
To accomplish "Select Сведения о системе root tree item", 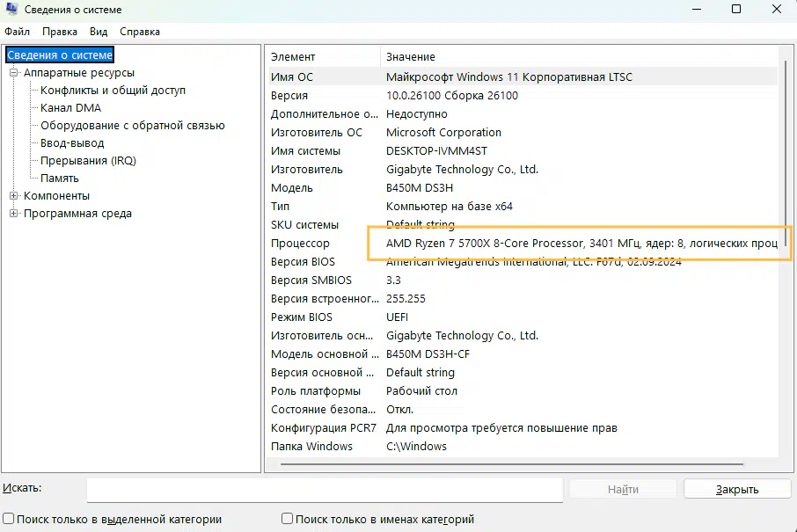I will tap(60, 55).
